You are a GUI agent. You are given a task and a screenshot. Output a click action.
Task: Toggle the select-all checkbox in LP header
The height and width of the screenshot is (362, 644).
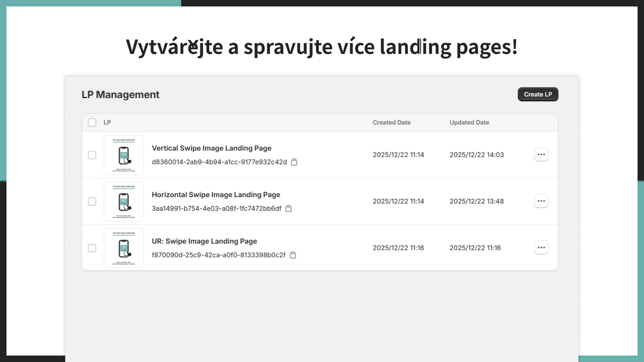pyautogui.click(x=92, y=123)
